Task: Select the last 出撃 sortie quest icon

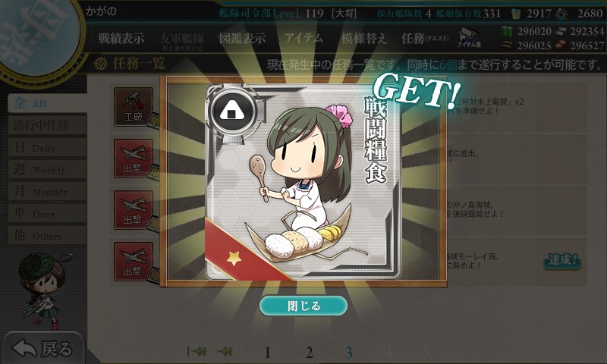Action: click(x=134, y=262)
